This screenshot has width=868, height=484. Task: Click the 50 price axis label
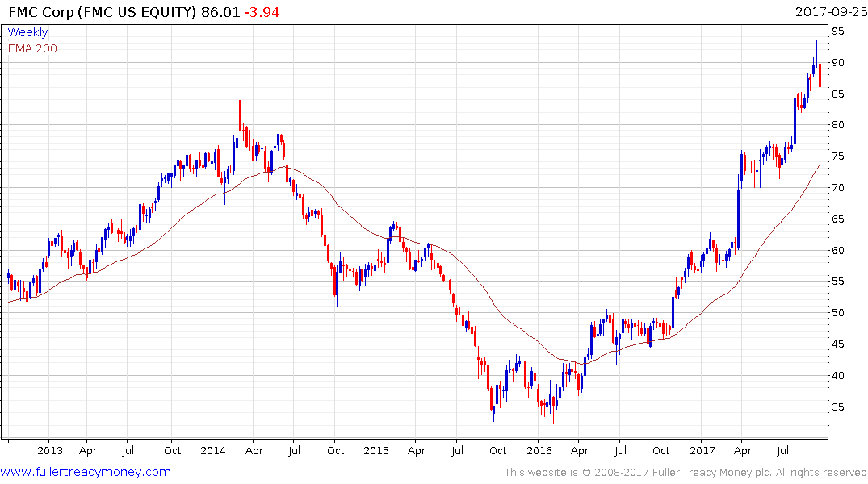[838, 313]
